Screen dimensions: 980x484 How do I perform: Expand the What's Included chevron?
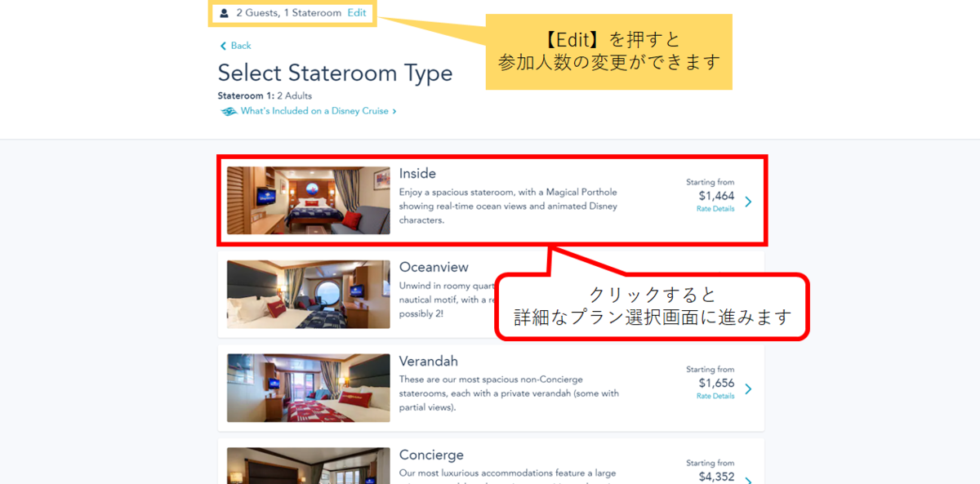pyautogui.click(x=394, y=111)
